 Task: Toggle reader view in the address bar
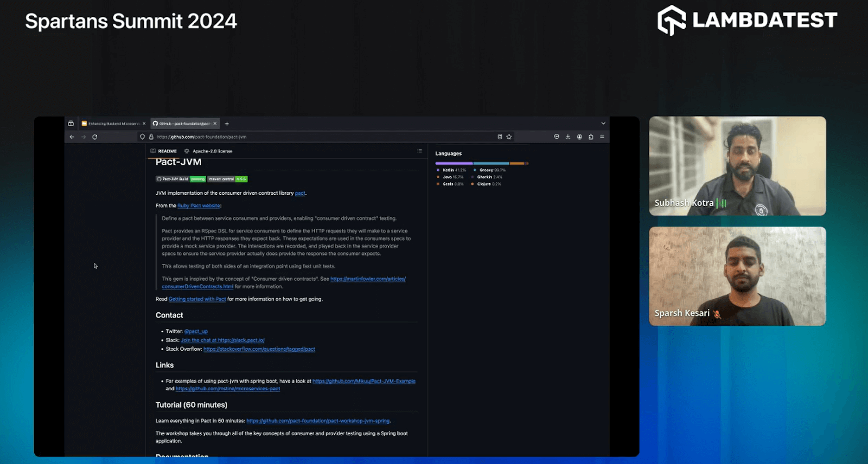point(500,137)
